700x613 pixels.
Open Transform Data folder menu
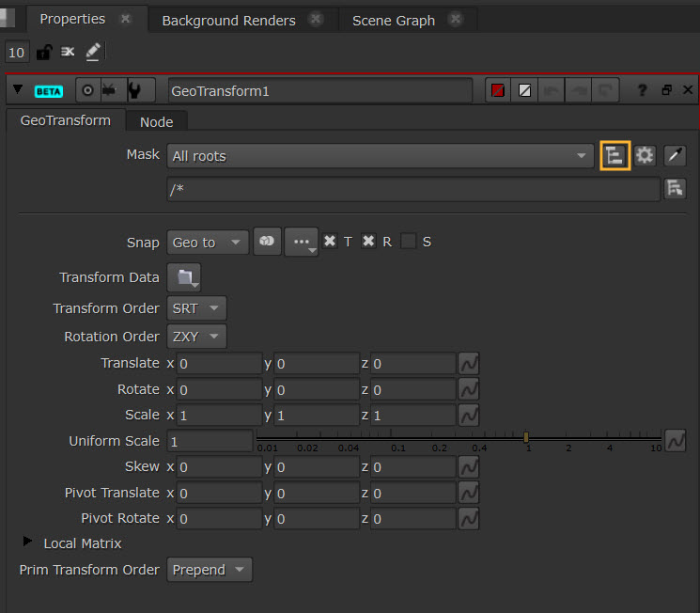(x=184, y=277)
